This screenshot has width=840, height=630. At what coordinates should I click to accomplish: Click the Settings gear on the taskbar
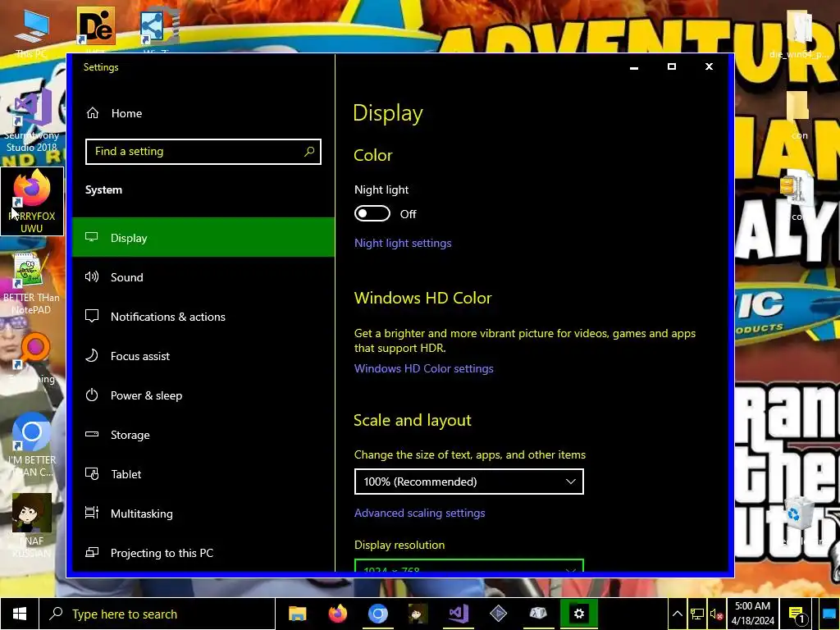coord(578,614)
